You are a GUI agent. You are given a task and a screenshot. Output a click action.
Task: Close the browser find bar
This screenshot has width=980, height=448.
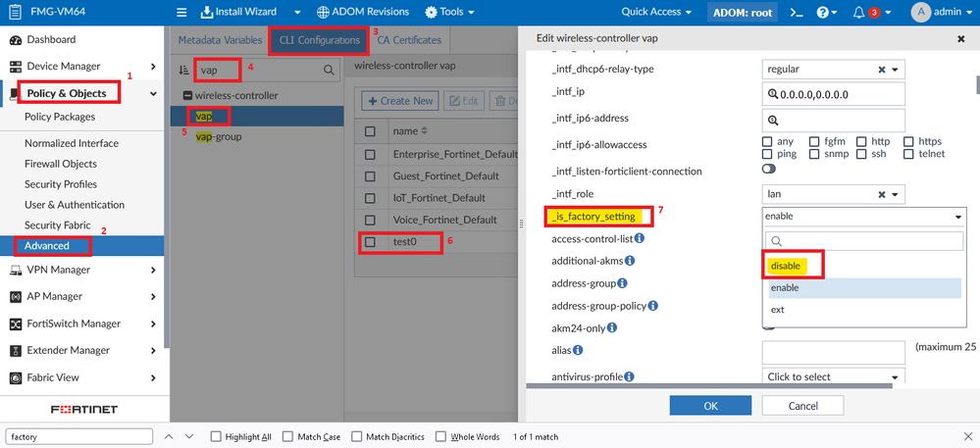click(x=967, y=436)
